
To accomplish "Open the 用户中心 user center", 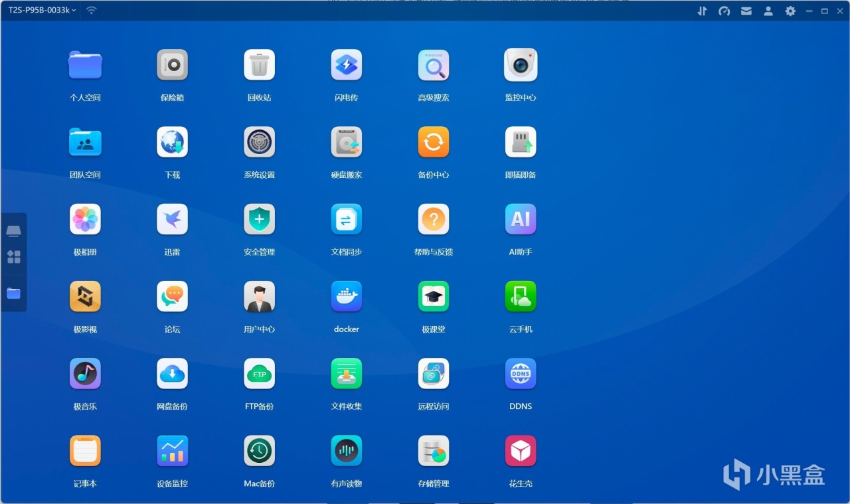I will click(259, 296).
